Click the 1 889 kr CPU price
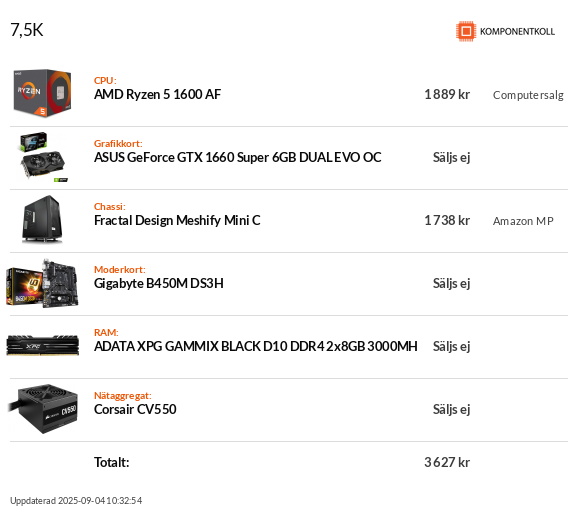The image size is (577, 514). click(x=447, y=95)
